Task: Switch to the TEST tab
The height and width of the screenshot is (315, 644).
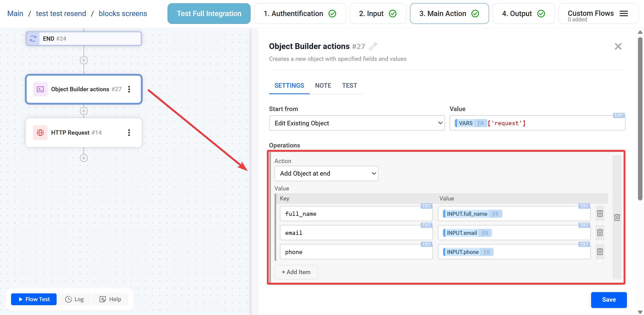Action: 349,85
